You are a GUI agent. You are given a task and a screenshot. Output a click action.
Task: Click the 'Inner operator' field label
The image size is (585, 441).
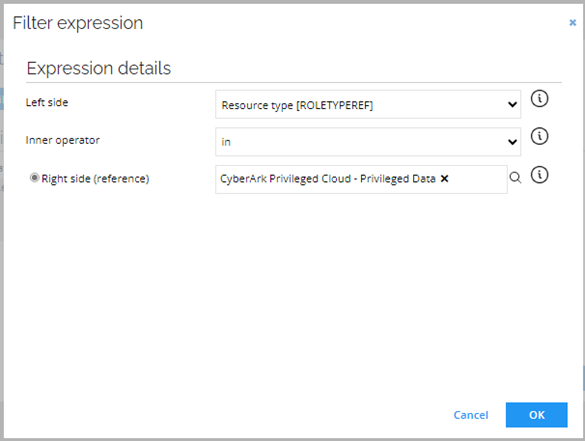pos(62,140)
